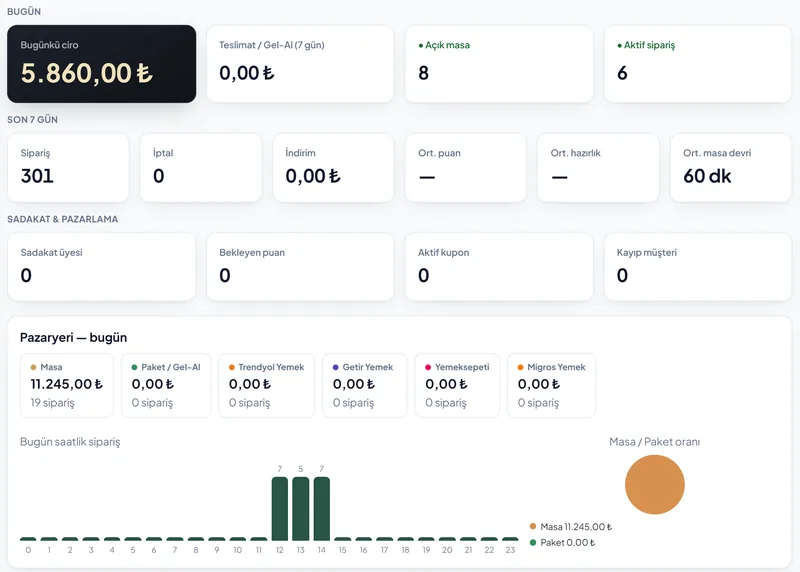
Task: Click the pink Yemeksepeti dot icon
Action: point(428,367)
